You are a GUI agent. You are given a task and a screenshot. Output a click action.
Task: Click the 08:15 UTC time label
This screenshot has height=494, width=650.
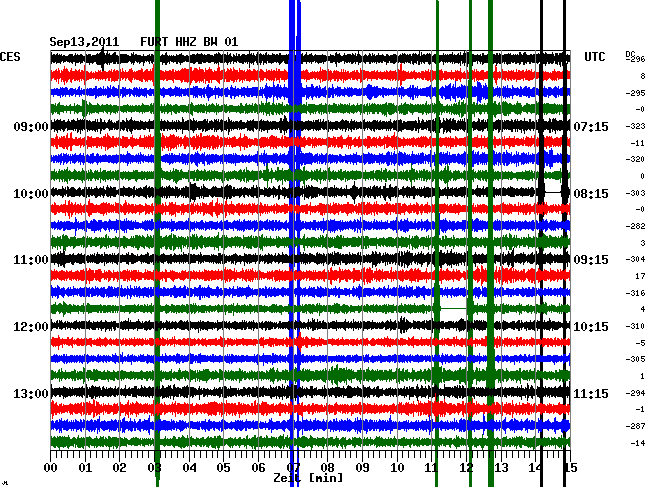point(591,194)
